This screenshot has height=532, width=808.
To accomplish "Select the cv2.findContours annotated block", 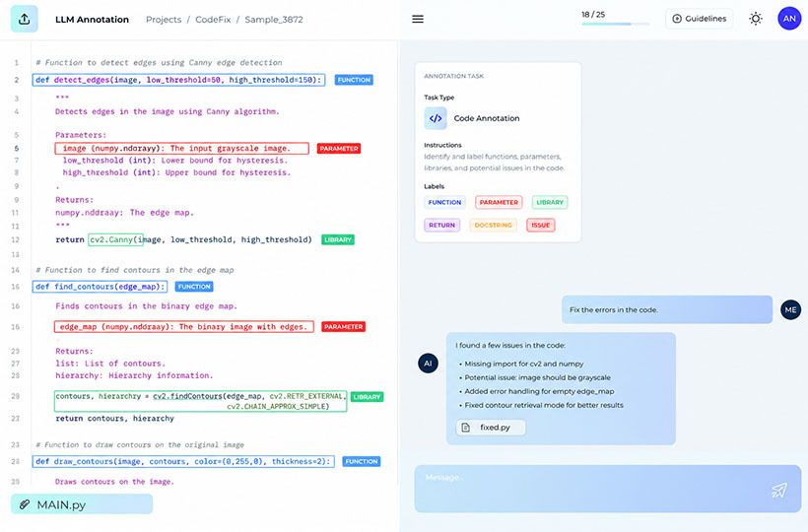I will click(x=200, y=401).
